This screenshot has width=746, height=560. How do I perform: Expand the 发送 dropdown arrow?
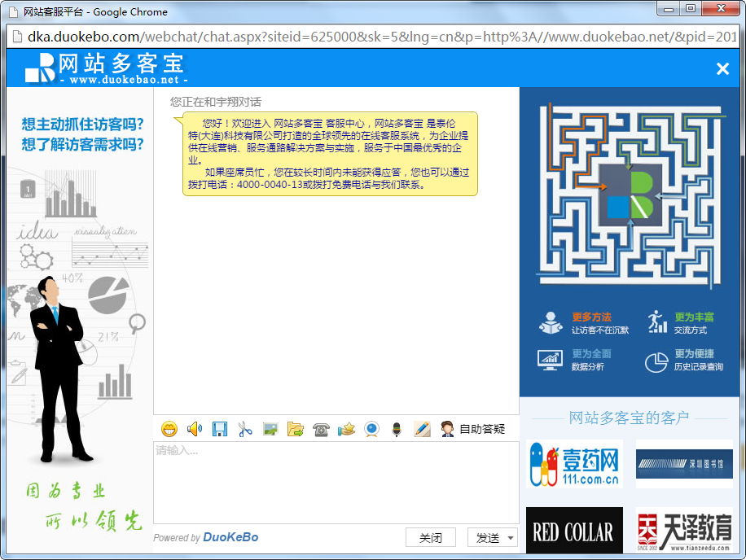point(511,538)
